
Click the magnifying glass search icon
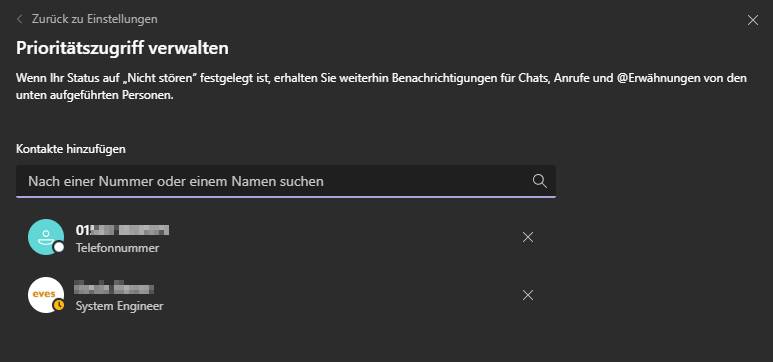tap(540, 181)
